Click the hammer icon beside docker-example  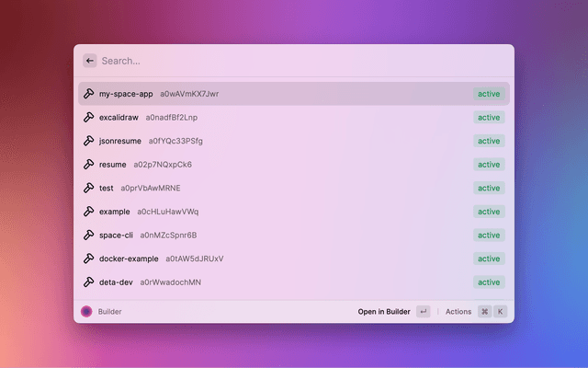89,259
